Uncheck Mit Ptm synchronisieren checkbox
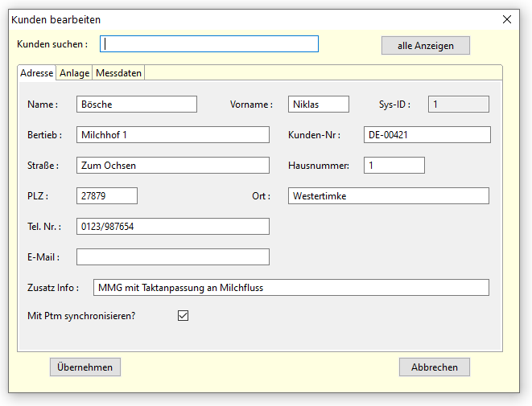Screen dimensions: 532x406 [x=183, y=315]
